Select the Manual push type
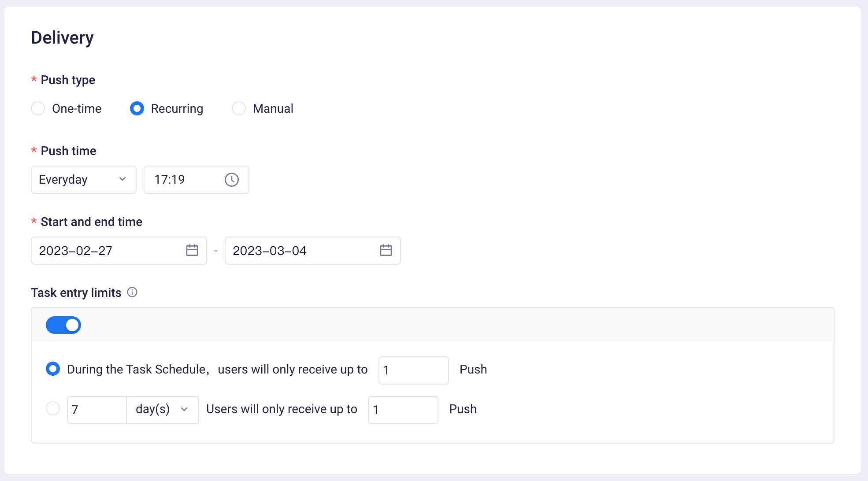Screen dimensions: 868x481 [239, 108]
